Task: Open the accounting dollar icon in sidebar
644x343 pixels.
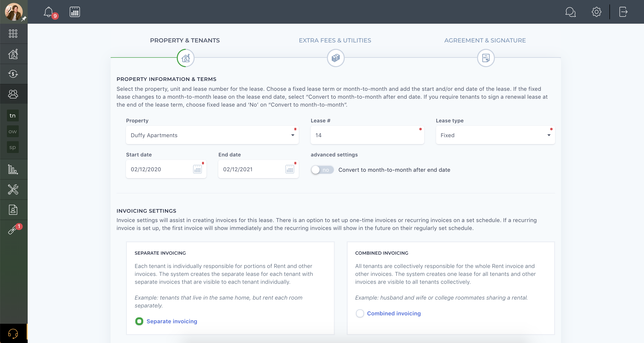Action: tap(13, 74)
